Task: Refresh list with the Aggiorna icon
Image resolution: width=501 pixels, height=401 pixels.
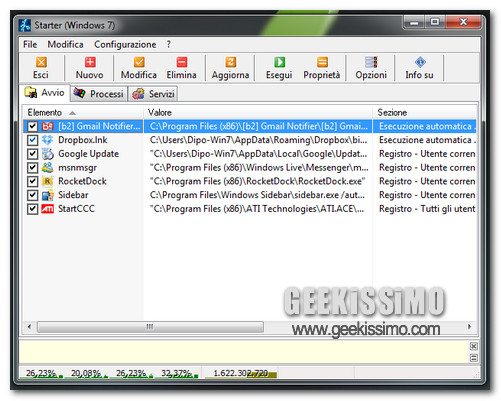Action: (x=231, y=62)
